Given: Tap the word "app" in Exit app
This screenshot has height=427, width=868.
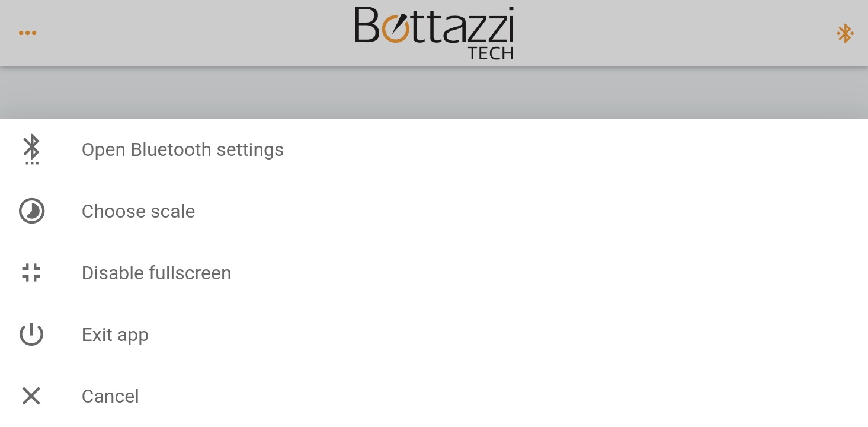Looking at the screenshot, I should 133,336.
